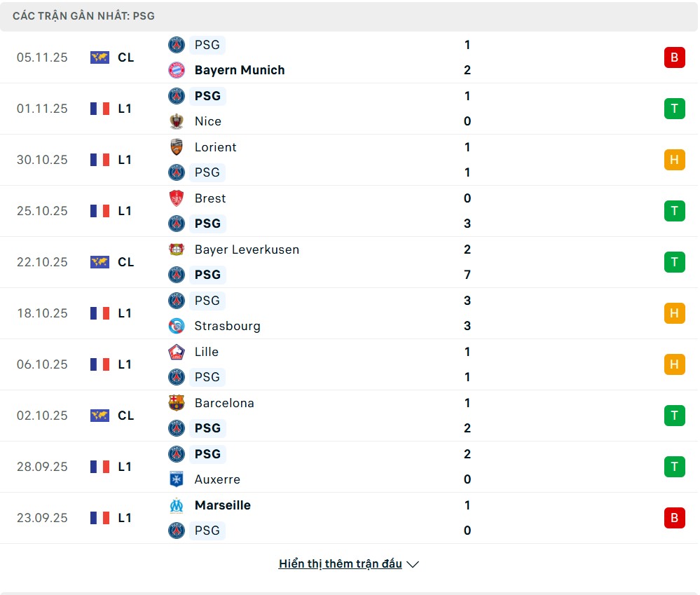This screenshot has width=700, height=595.
Task: Open 'Hiển thị thêm trận đấu' link
Action: coord(340,563)
